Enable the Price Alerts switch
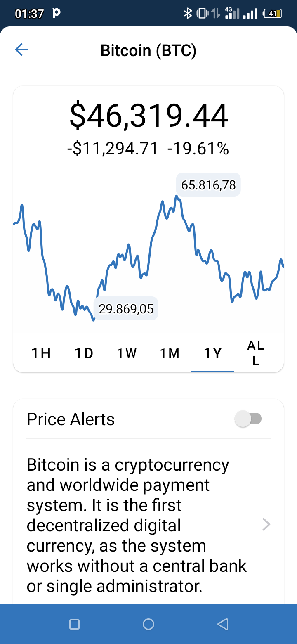 point(248,419)
